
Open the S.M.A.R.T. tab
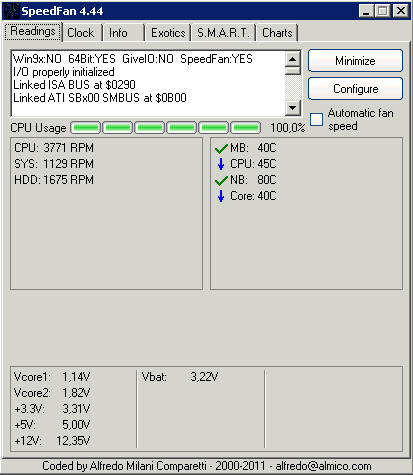(x=223, y=33)
